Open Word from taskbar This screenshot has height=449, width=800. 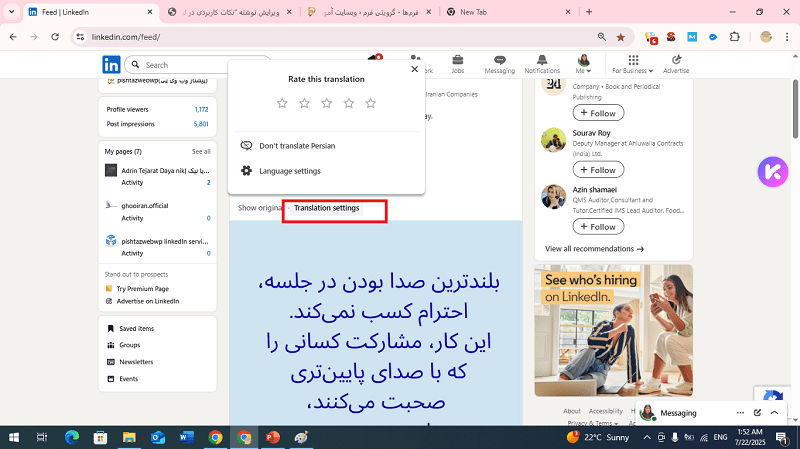[x=187, y=437]
